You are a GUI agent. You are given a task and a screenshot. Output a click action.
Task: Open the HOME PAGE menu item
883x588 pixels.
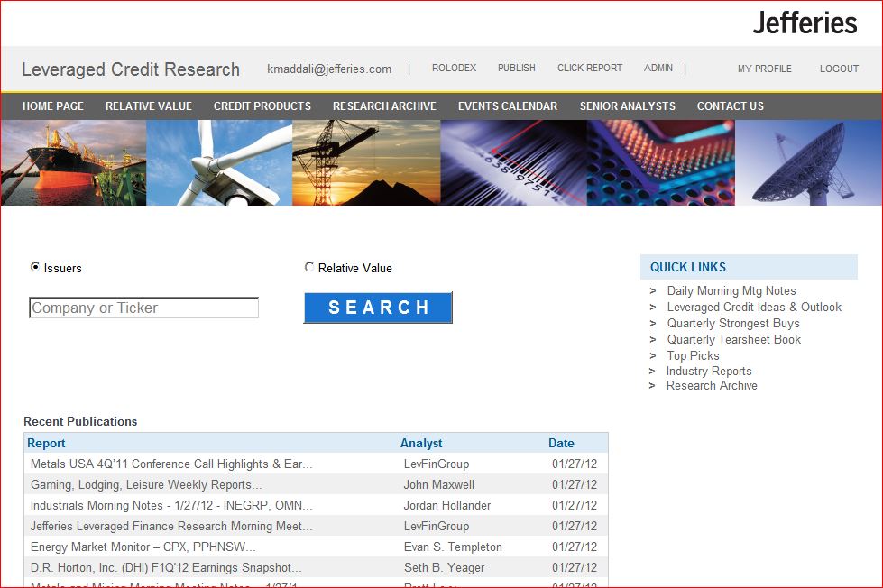(x=53, y=106)
